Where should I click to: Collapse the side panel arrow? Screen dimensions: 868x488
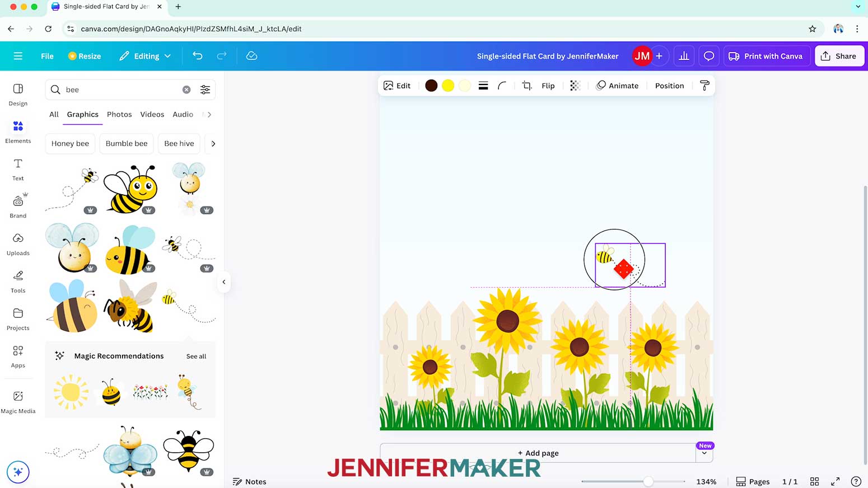223,282
